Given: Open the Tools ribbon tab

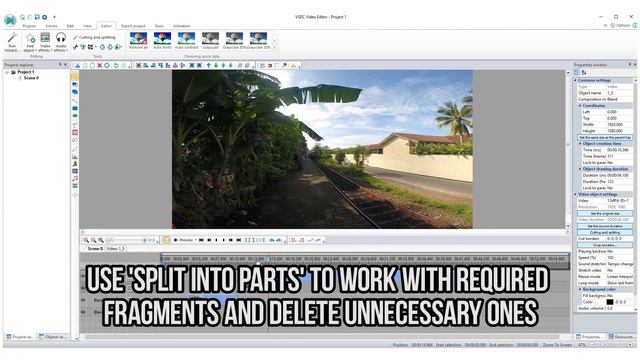Looking at the screenshot, I should (159, 26).
